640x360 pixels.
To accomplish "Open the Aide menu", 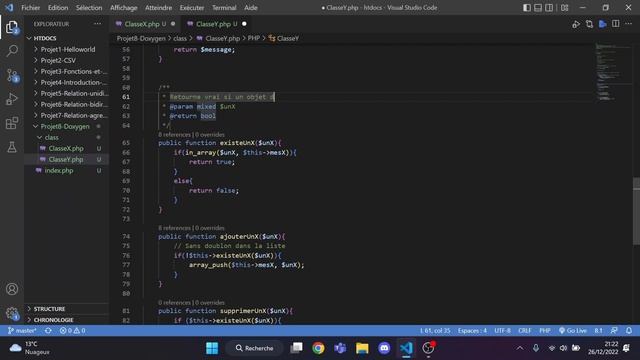I will [251, 8].
